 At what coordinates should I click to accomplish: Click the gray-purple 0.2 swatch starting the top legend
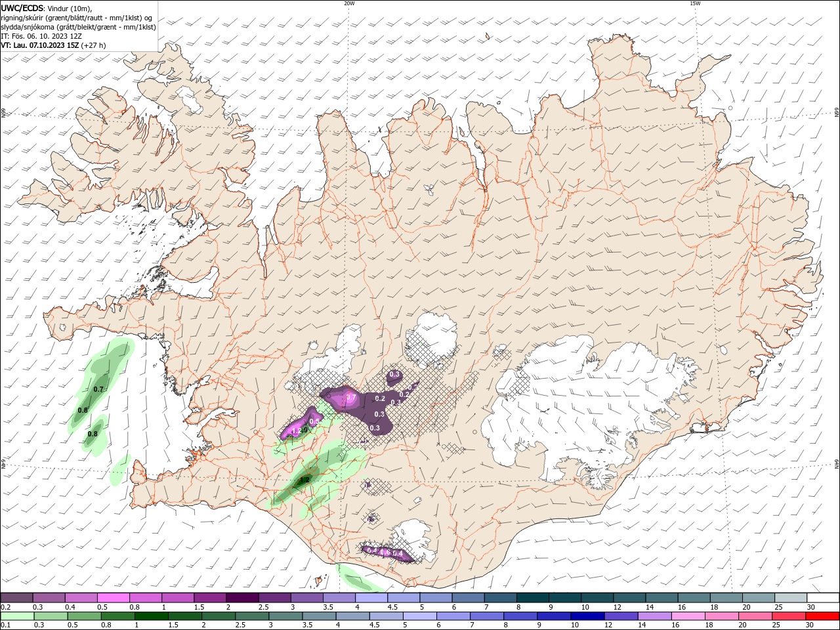[16, 598]
